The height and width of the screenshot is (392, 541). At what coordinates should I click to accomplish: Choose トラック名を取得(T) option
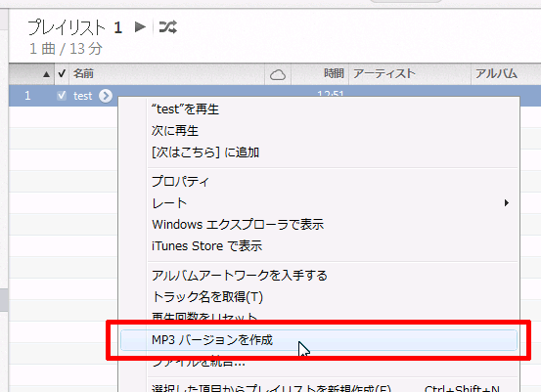click(207, 296)
